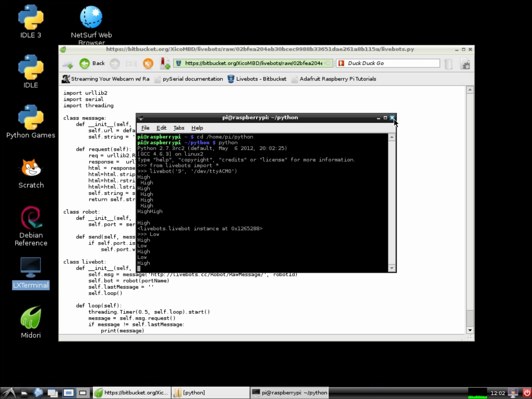
Task: Click the screen lock icon in the tray
Action: pyautogui.click(x=513, y=393)
